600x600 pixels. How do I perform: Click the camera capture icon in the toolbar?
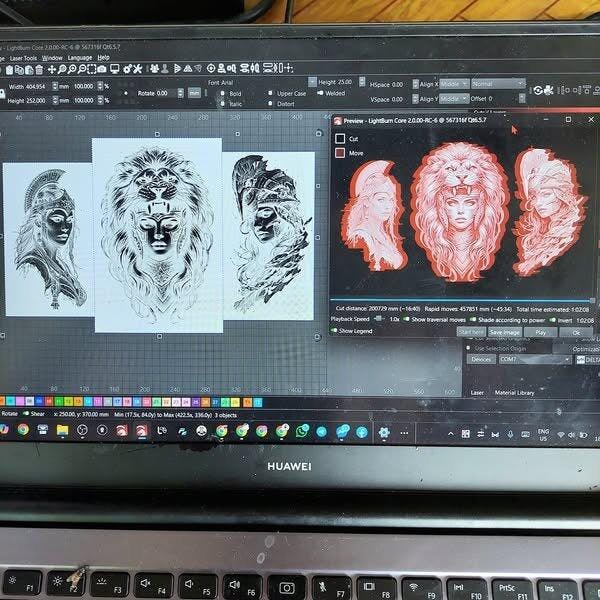point(102,69)
